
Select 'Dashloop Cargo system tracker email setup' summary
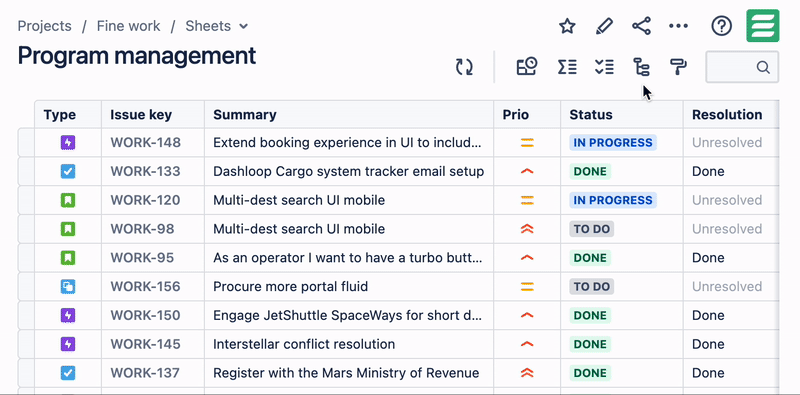(x=348, y=171)
